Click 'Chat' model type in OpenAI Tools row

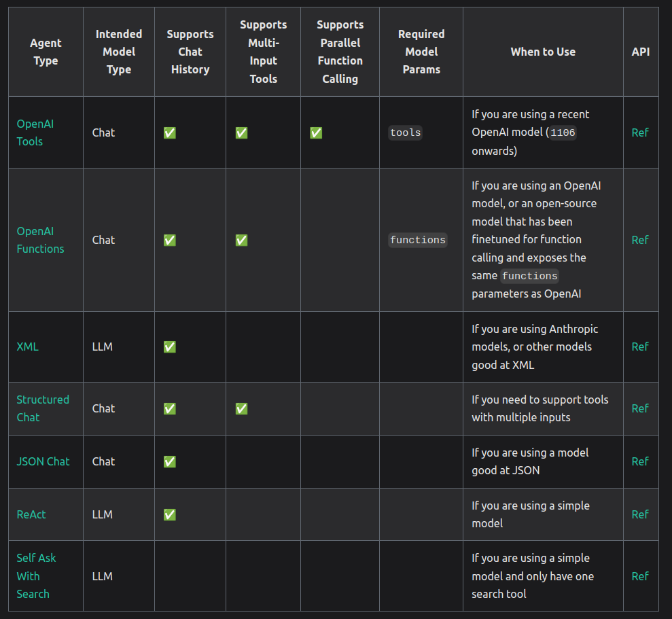click(103, 133)
